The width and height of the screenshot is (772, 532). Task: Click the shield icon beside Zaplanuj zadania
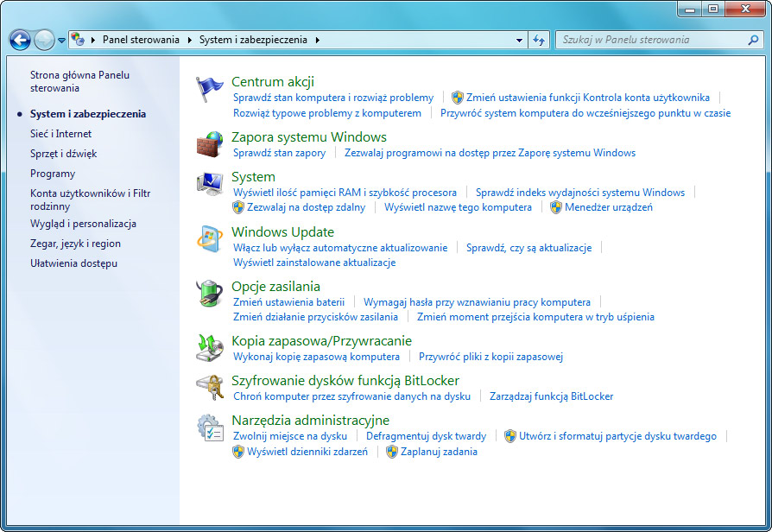[x=392, y=451]
